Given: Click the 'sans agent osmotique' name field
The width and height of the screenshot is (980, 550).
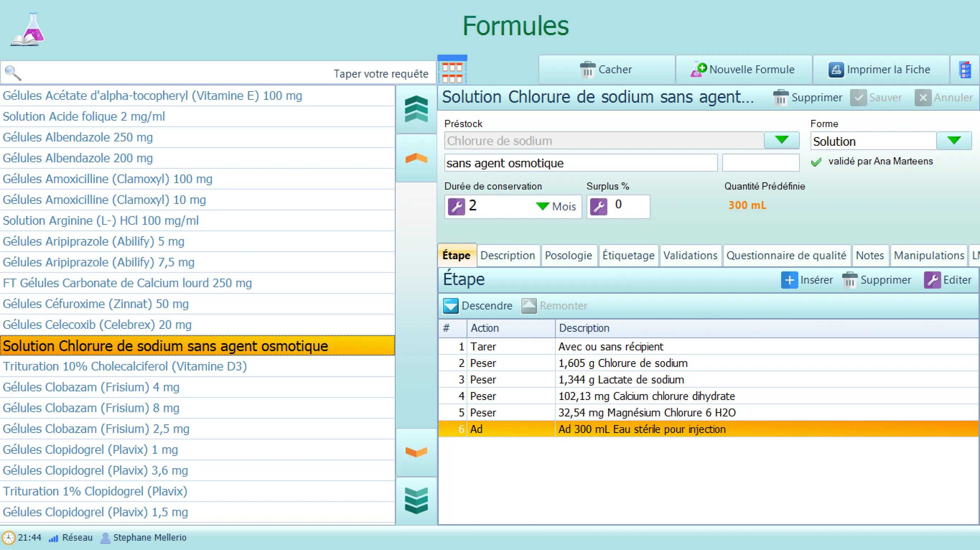Looking at the screenshot, I should (580, 163).
